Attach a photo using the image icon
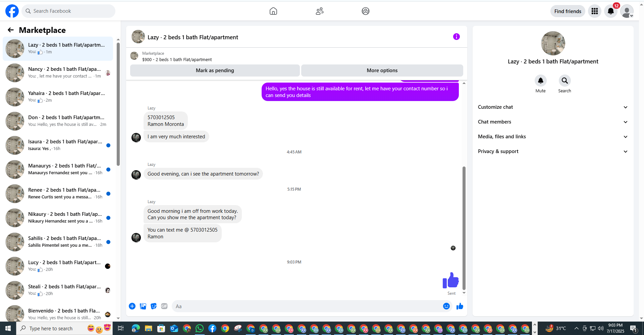Screen dimensions: 644x335 coord(143,306)
